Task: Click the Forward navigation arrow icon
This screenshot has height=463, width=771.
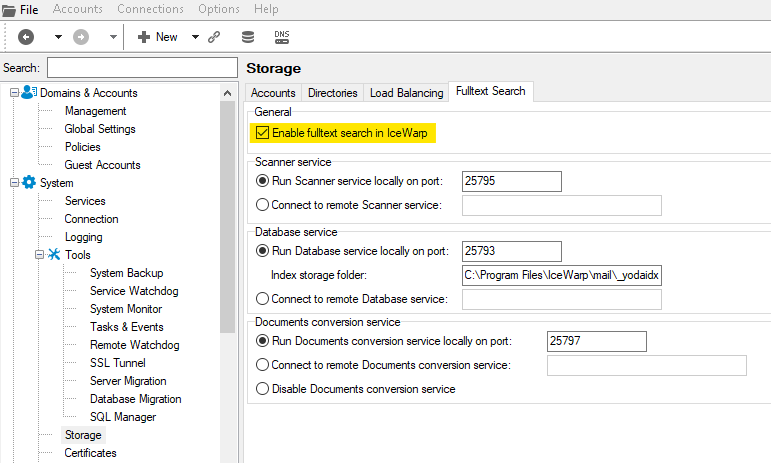Action: pyautogui.click(x=81, y=37)
